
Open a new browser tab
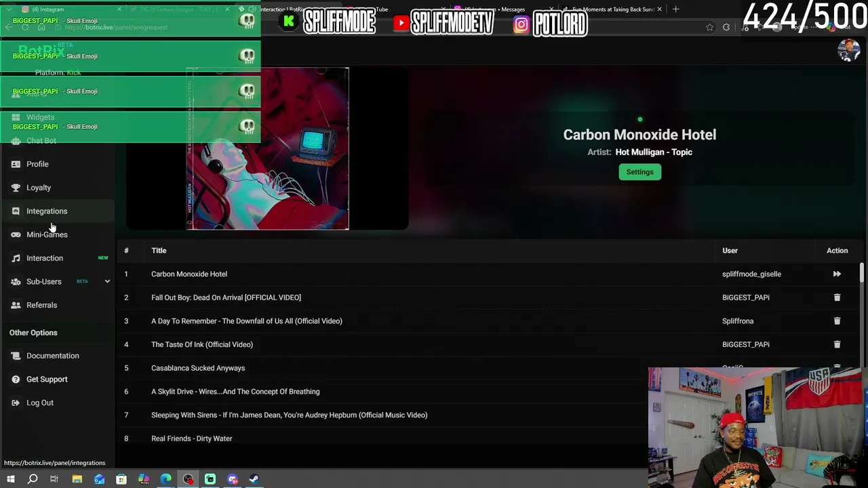[675, 9]
